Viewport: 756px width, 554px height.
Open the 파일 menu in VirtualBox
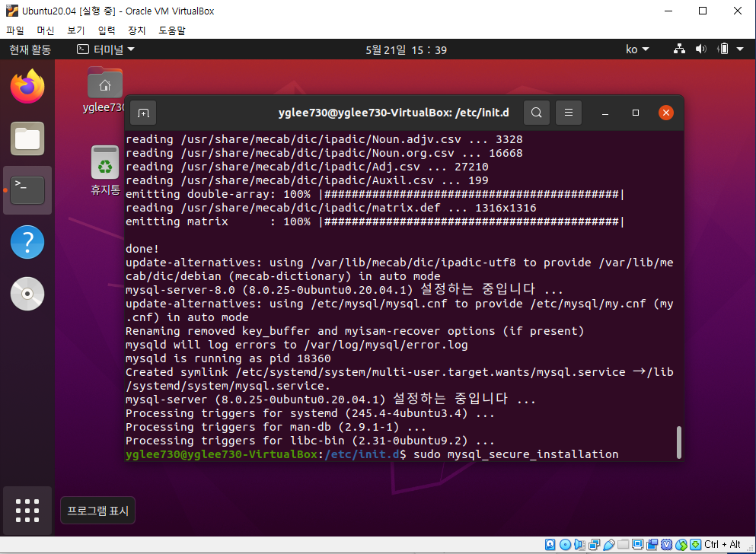coord(15,30)
